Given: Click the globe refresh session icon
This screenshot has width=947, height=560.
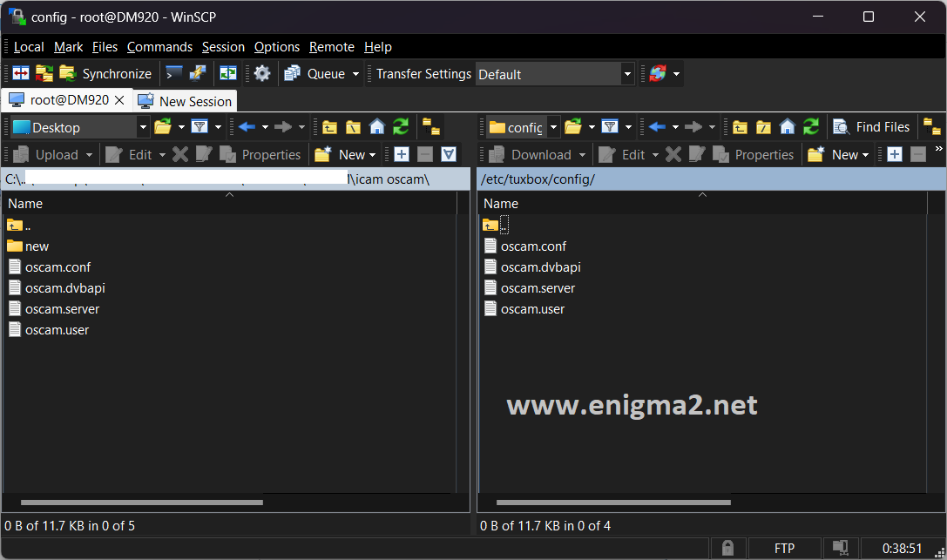Looking at the screenshot, I should point(658,74).
